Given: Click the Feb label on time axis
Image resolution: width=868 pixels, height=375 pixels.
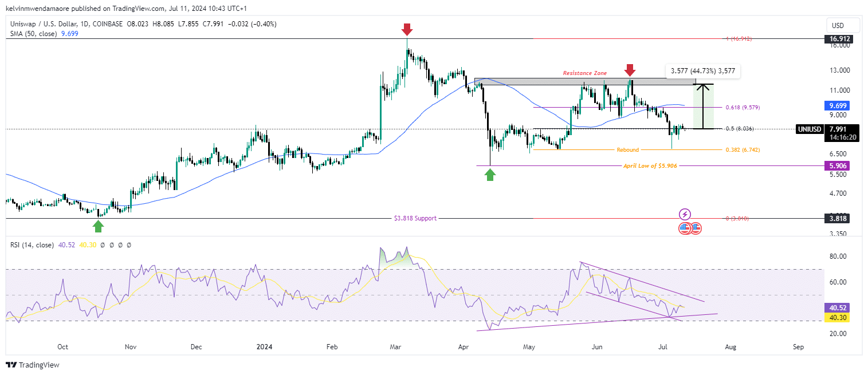Looking at the screenshot, I should coord(332,347).
